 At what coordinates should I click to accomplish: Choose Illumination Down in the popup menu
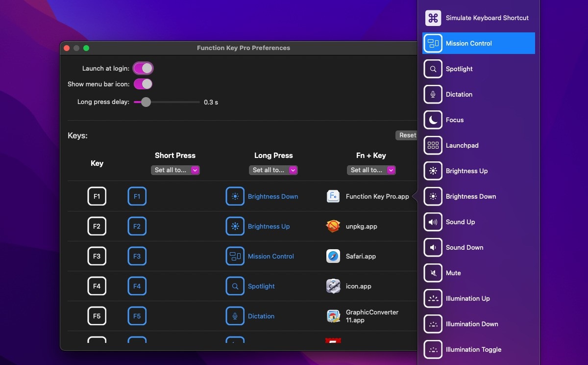479,324
